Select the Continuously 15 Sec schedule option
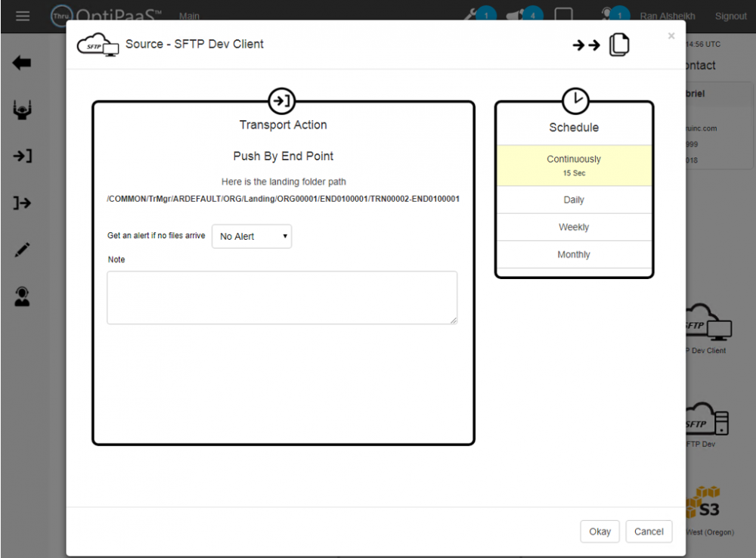 pos(574,166)
